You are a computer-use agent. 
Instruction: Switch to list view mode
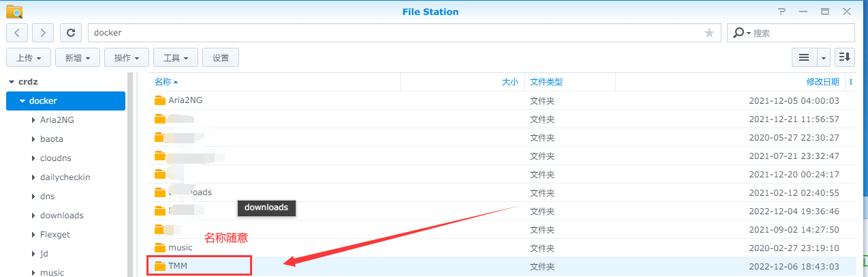[x=804, y=57]
